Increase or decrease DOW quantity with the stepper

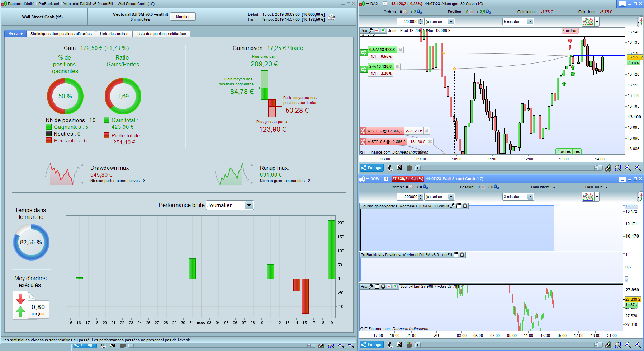pyautogui.click(x=421, y=197)
